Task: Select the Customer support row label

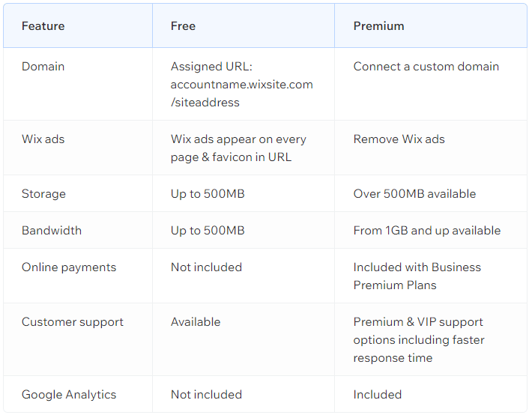Action: click(x=73, y=322)
